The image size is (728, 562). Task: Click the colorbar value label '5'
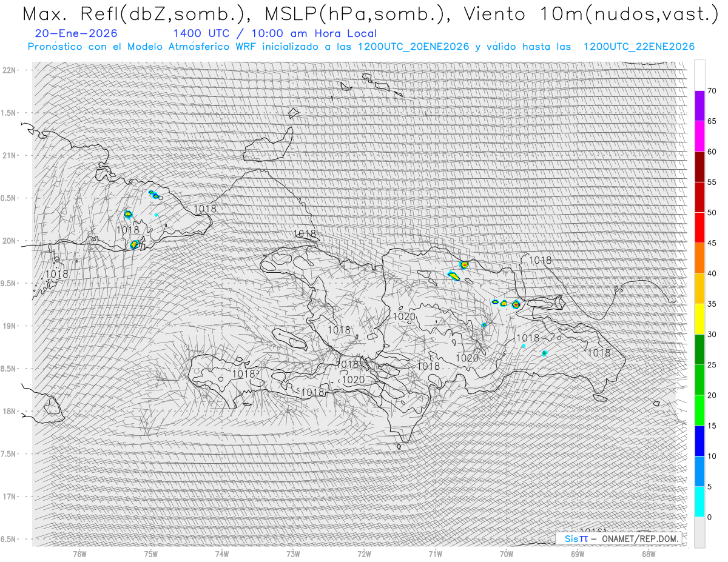[x=709, y=487]
